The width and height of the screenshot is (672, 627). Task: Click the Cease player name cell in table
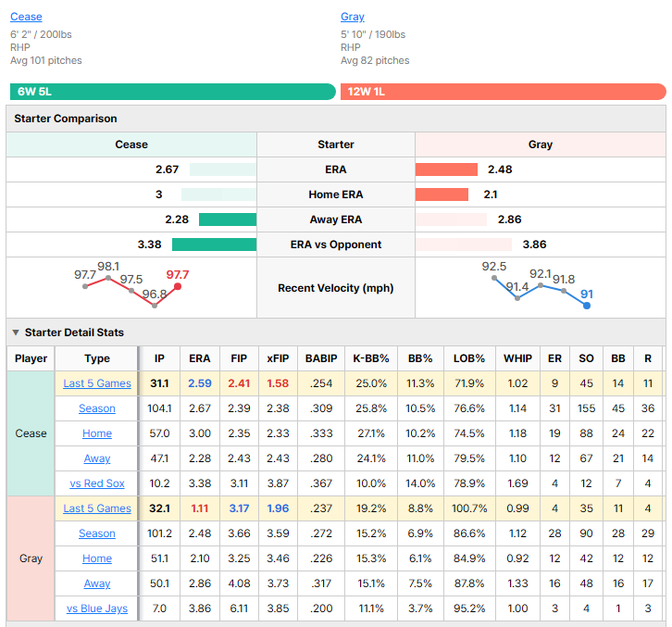(x=31, y=433)
